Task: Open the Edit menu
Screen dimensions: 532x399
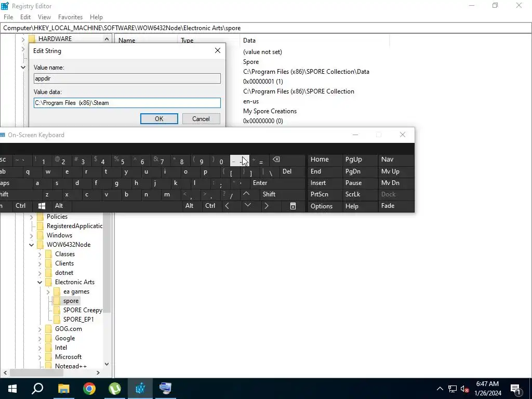Action: pos(25,17)
